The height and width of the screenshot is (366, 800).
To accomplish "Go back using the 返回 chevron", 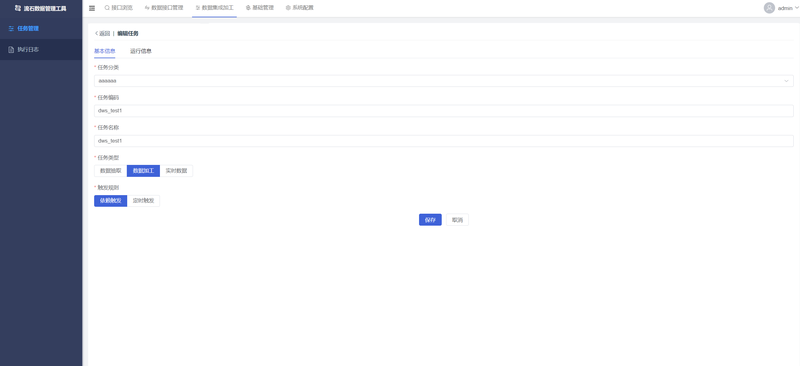I will (x=96, y=33).
